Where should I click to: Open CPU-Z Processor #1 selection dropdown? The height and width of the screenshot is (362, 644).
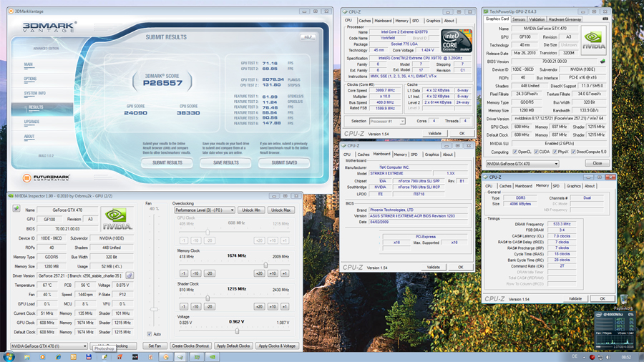387,121
